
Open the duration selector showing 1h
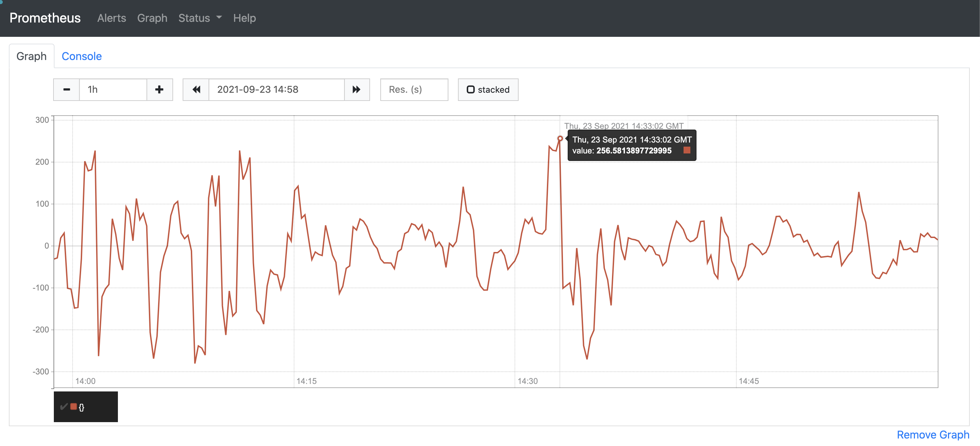[112, 90]
